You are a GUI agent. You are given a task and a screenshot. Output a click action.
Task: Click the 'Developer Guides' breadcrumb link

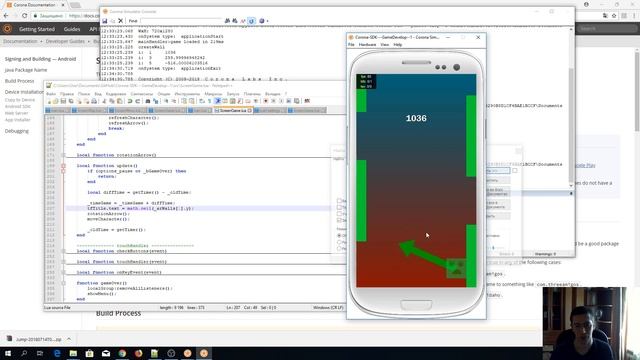click(65, 41)
